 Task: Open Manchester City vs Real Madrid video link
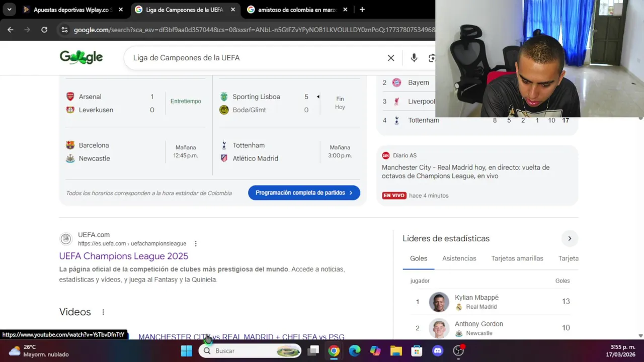click(x=242, y=336)
